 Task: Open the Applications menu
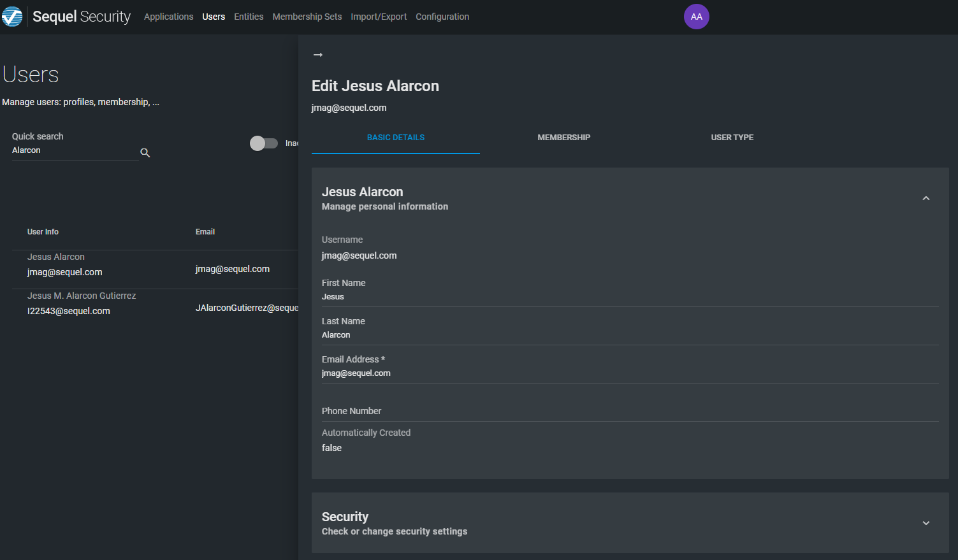(168, 17)
